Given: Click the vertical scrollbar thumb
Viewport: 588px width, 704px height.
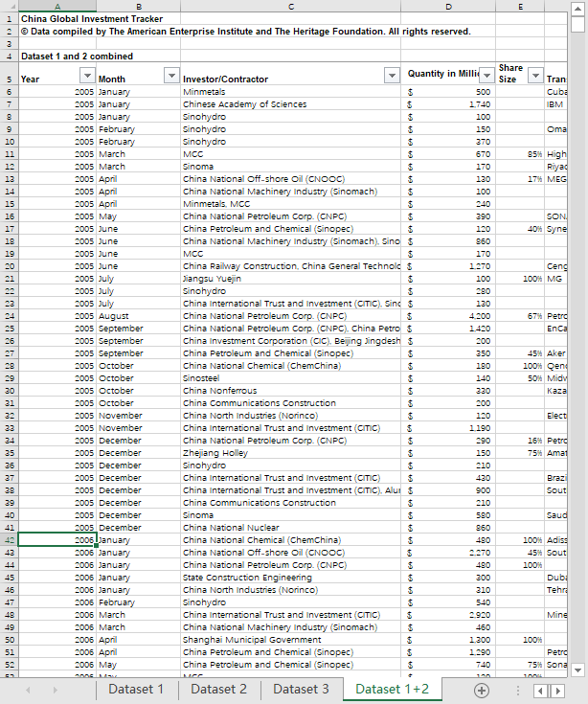Looking at the screenshot, I should (577, 24).
